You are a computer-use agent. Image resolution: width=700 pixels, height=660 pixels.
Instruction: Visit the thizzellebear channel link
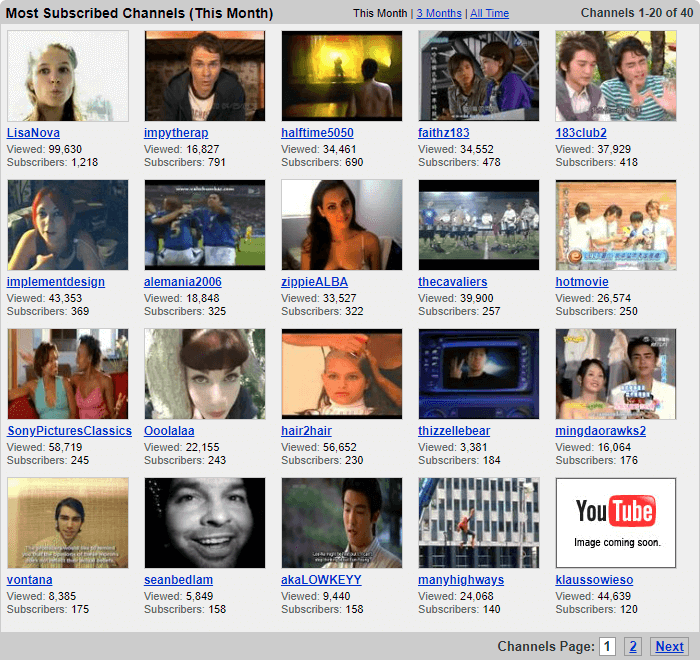(454, 431)
